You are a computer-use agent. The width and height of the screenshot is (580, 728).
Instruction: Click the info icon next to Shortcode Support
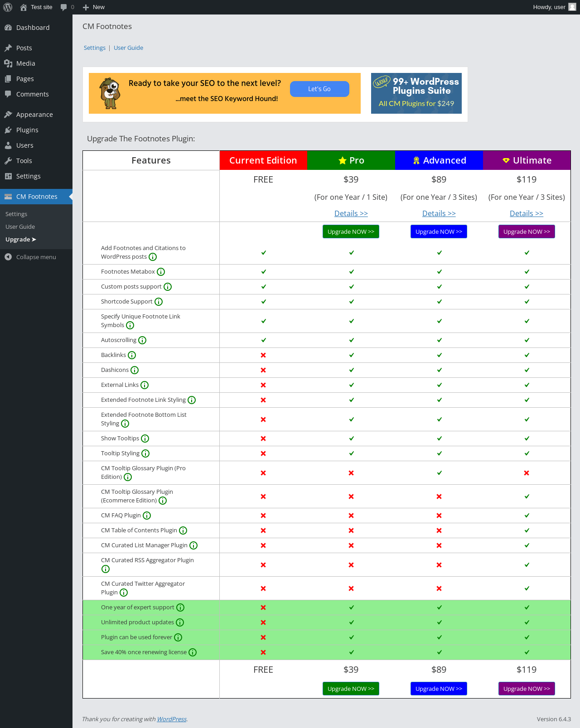[x=159, y=302]
